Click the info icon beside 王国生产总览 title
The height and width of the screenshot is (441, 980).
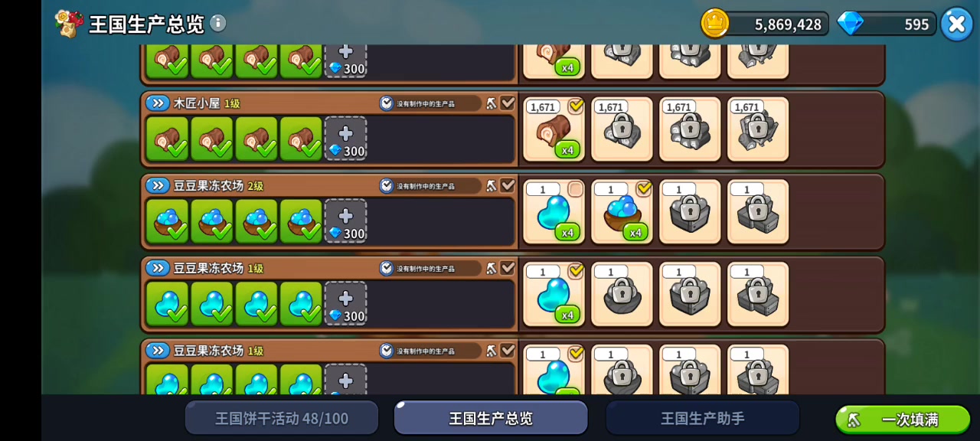[x=218, y=23]
